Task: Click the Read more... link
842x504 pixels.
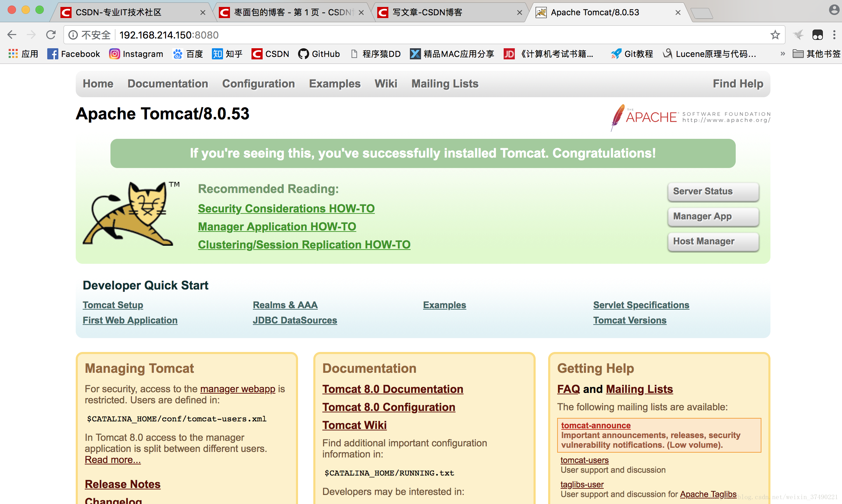Action: [x=113, y=460]
